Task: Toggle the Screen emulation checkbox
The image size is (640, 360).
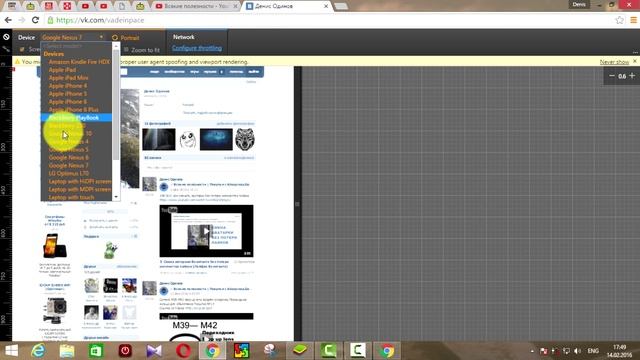Action: (22, 49)
